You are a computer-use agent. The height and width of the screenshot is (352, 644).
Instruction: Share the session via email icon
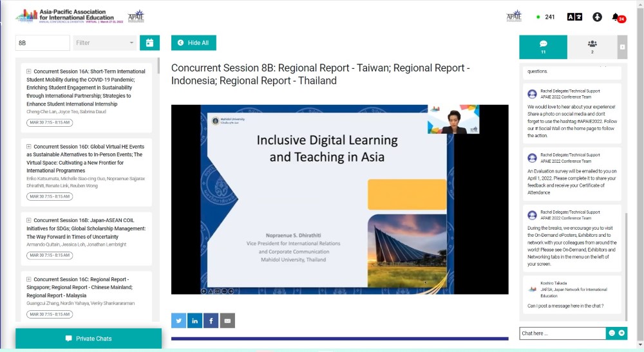click(x=227, y=320)
